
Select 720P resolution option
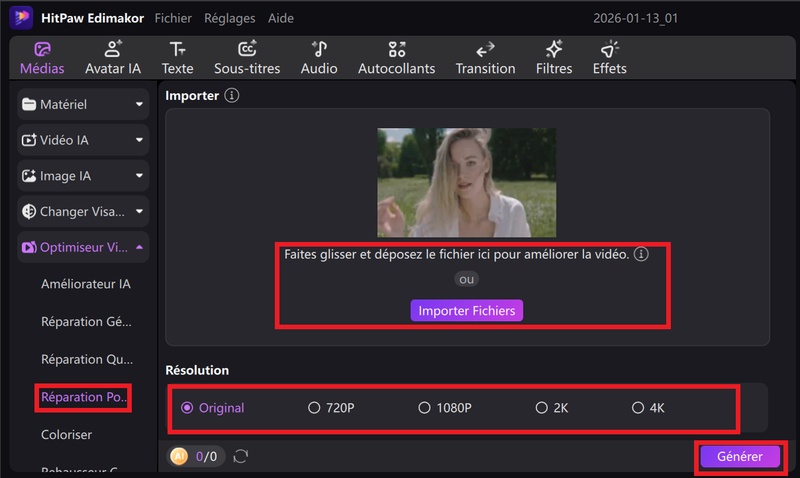(x=314, y=408)
